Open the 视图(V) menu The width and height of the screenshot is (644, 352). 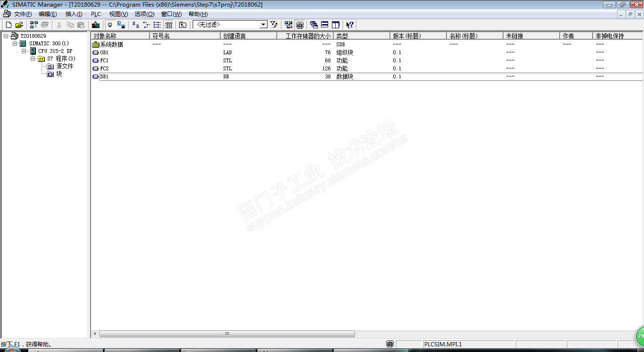click(118, 14)
